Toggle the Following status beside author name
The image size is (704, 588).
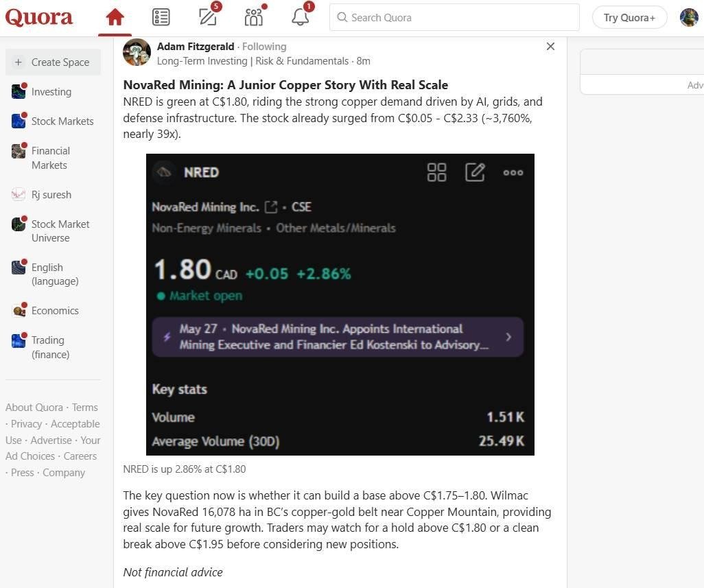[x=264, y=46]
